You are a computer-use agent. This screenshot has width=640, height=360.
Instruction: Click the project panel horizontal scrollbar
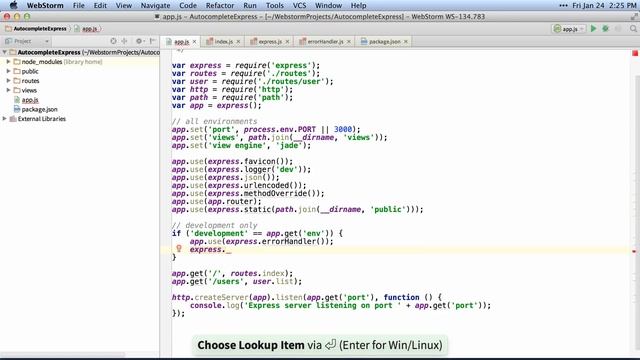point(62,355)
